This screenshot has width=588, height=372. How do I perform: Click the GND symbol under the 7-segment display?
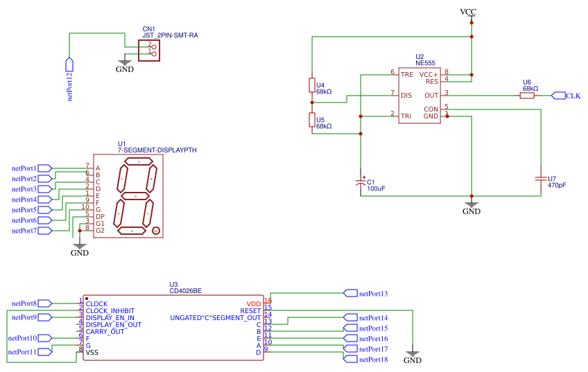coord(80,249)
